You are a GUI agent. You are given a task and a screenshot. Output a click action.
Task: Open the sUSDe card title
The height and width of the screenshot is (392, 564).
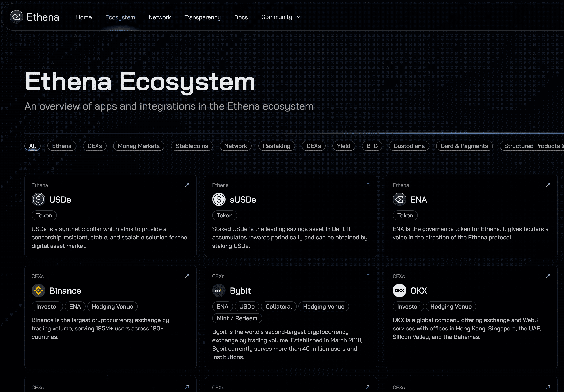(243, 200)
